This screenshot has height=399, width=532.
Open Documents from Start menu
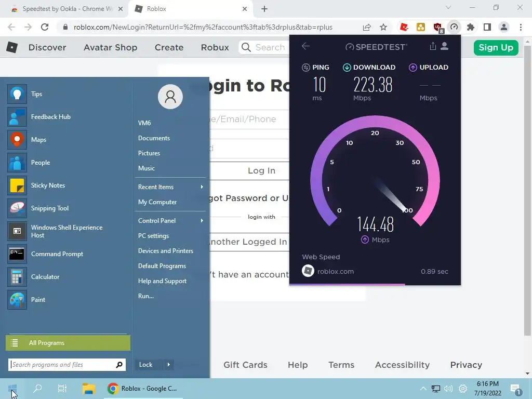[x=154, y=138]
